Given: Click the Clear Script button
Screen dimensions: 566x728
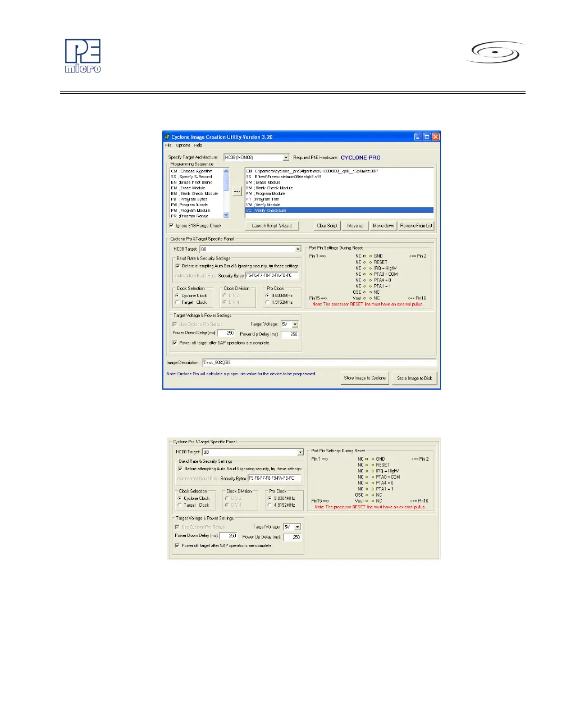Looking at the screenshot, I should (x=327, y=226).
